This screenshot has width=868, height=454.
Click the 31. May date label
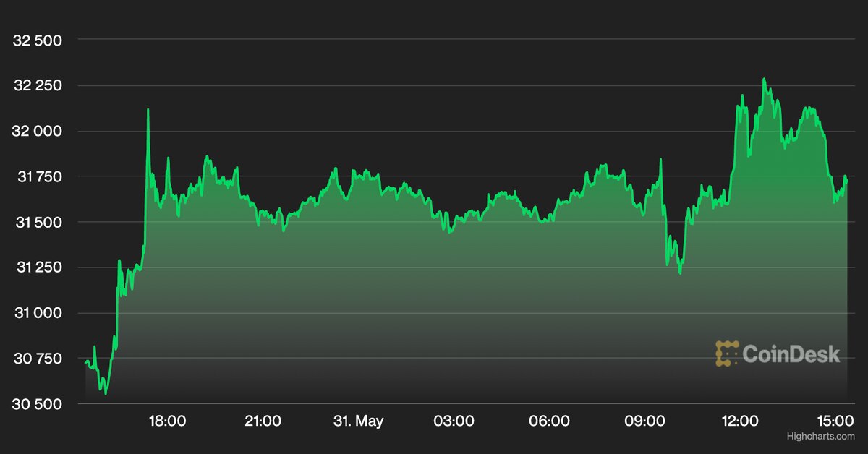coord(358,421)
